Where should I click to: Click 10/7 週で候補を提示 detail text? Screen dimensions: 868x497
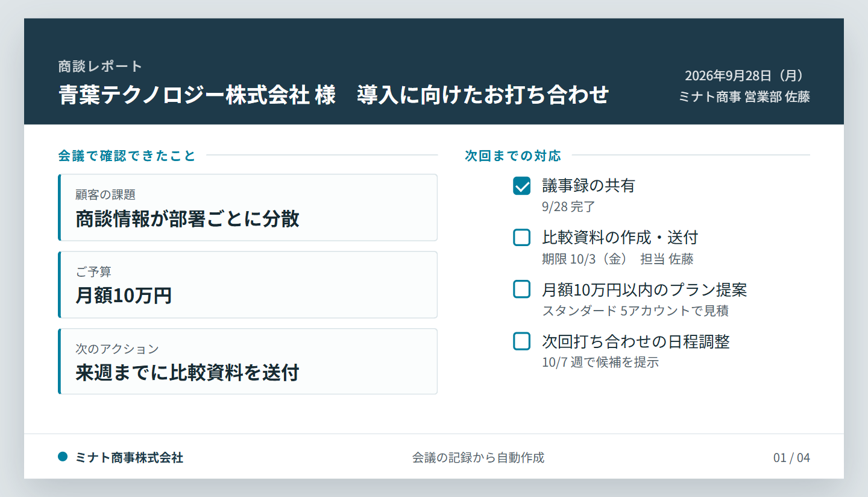click(600, 362)
